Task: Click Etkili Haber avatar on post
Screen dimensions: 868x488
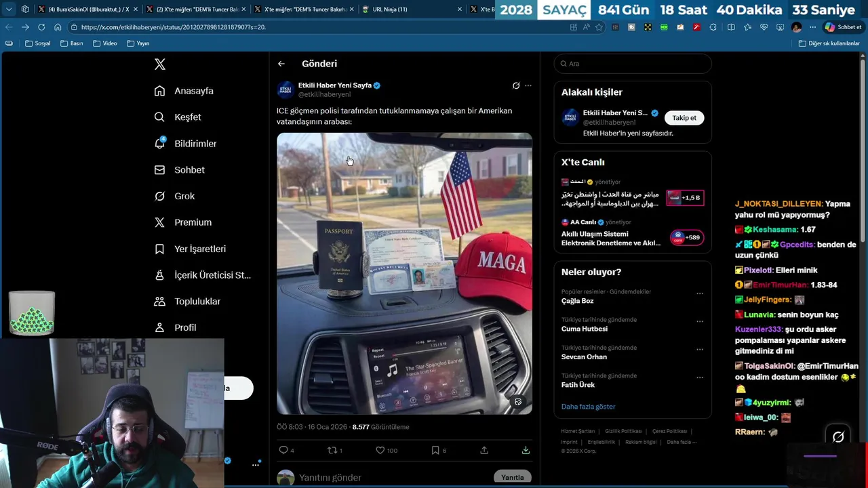Action: pos(285,89)
